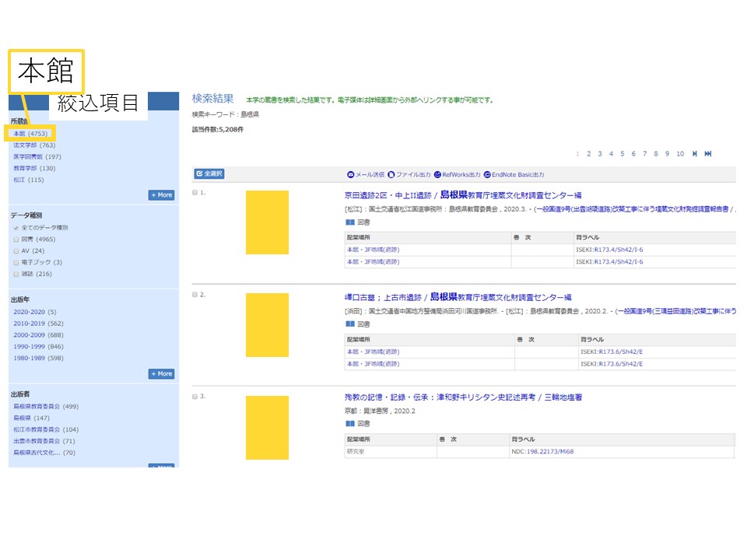Click book icon of result 1
747x560 pixels.
pyautogui.click(x=350, y=222)
